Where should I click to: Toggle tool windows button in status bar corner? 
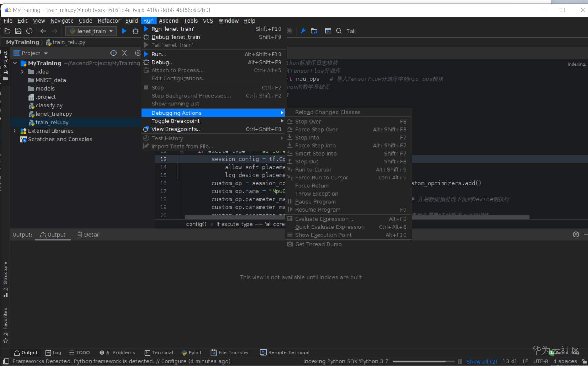[6, 361]
